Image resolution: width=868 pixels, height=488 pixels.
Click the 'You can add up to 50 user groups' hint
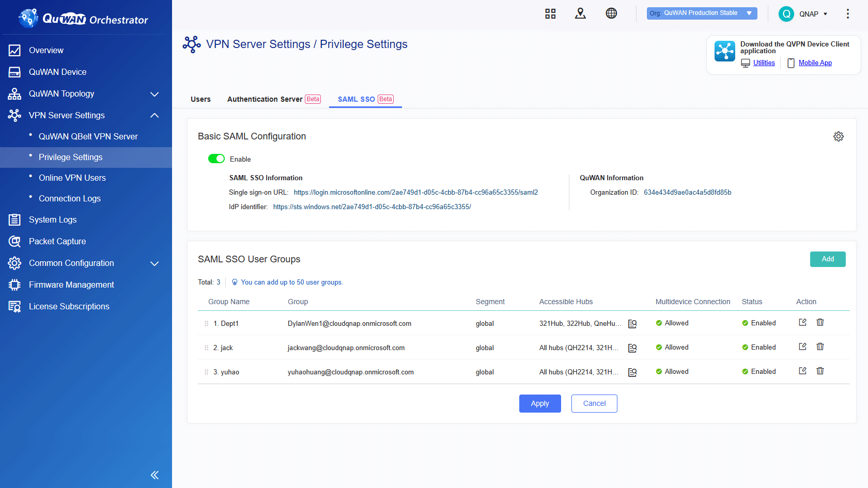tap(287, 282)
